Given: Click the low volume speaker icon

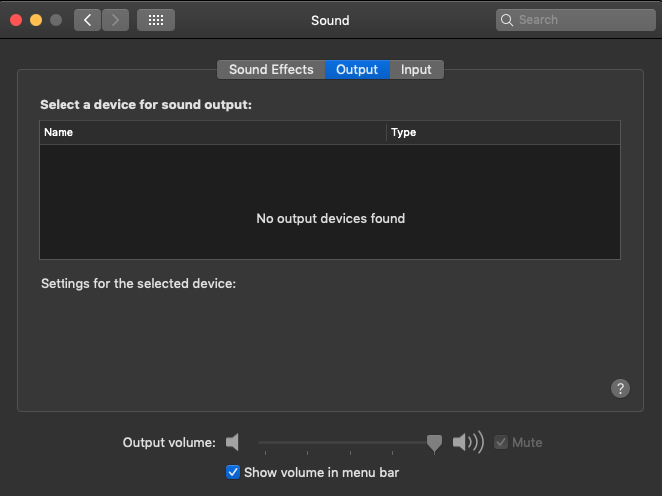Looking at the screenshot, I should 233,442.
